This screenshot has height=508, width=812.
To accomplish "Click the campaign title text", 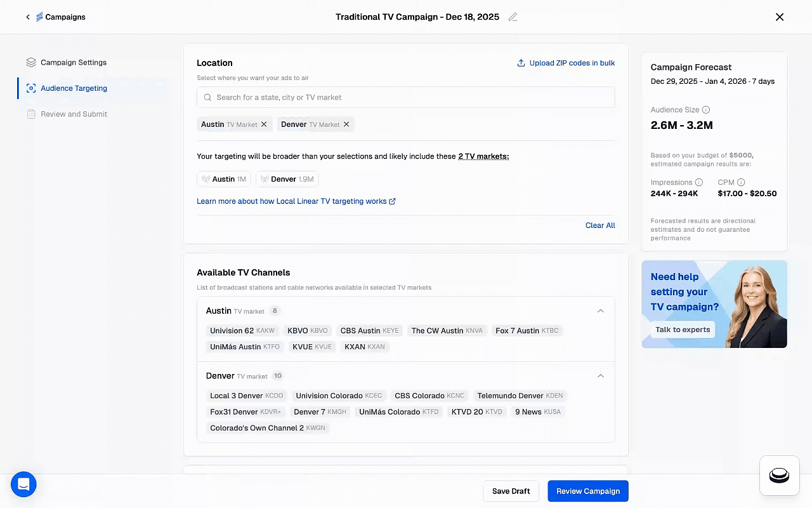I will coord(417,17).
